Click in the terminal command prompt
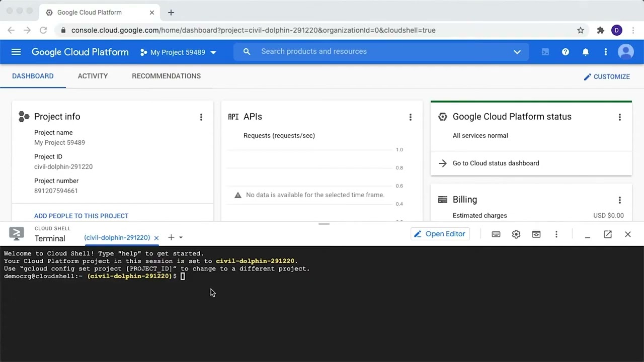644x362 pixels. pyautogui.click(x=183, y=276)
